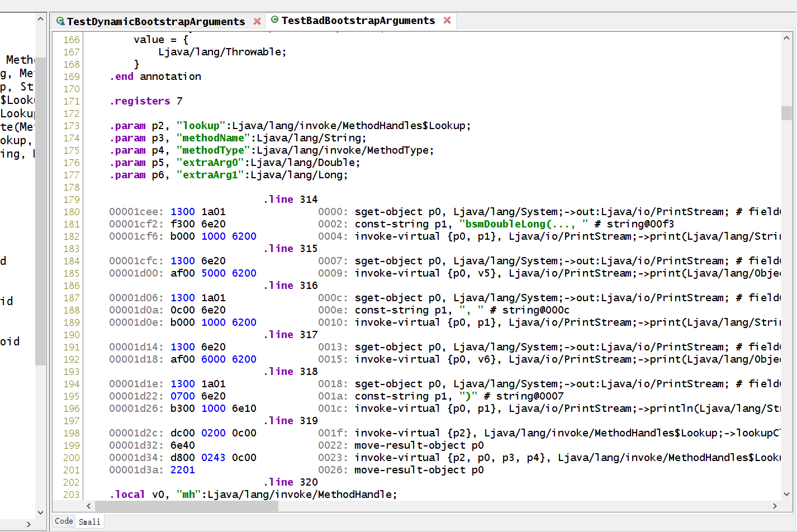
Task: Click line number 171 in the gutter
Action: click(72, 101)
